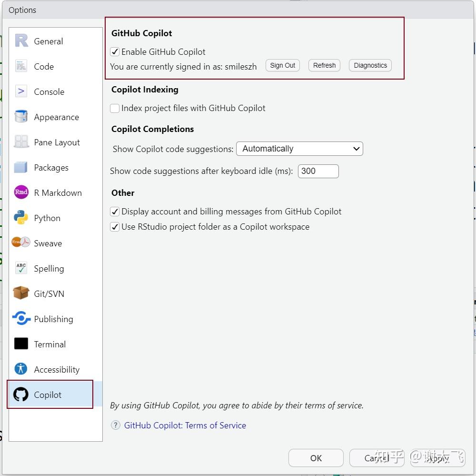Click the Terms of Service help icon
Viewport: 476px width, 476px height.
(x=115, y=425)
